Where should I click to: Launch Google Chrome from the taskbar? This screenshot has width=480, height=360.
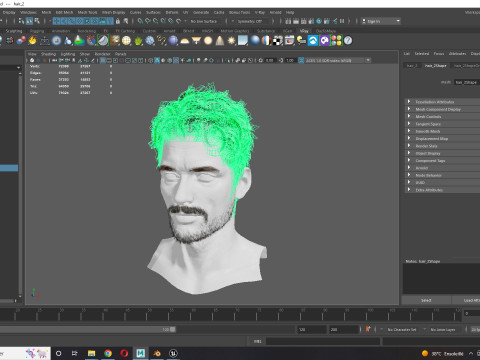[108, 353]
